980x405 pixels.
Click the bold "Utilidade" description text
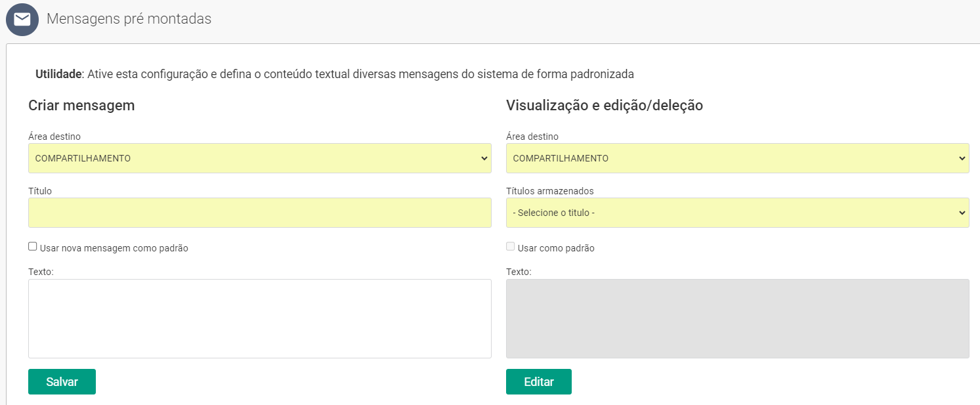click(x=58, y=74)
